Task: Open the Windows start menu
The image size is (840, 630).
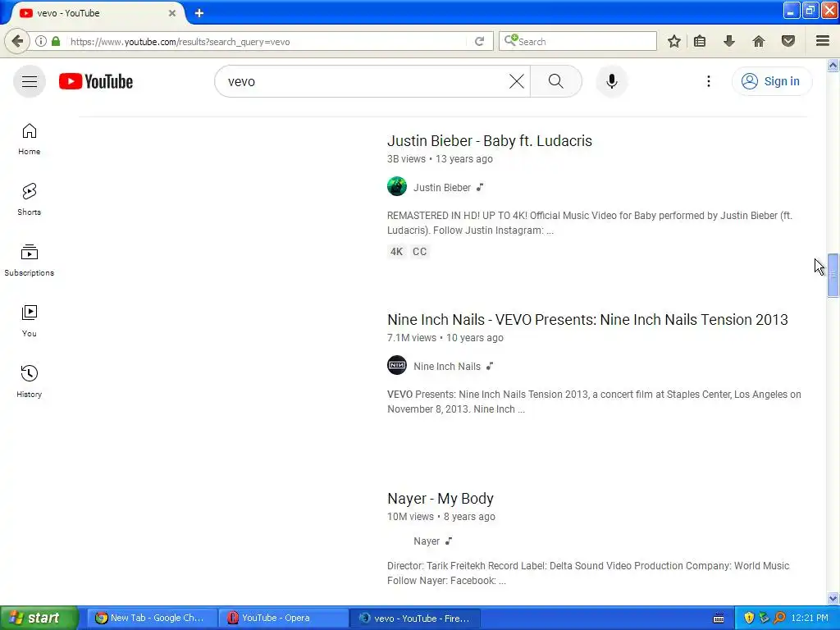Action: [x=39, y=618]
